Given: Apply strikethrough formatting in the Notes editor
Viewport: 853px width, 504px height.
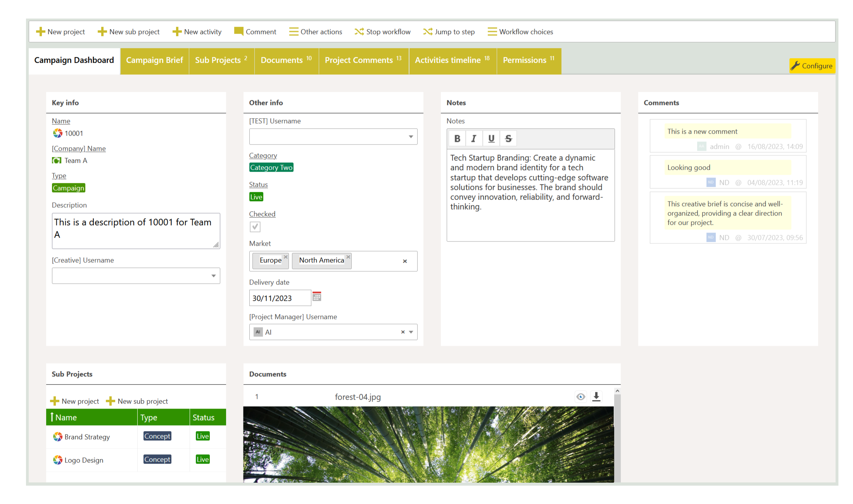Looking at the screenshot, I should click(x=508, y=138).
